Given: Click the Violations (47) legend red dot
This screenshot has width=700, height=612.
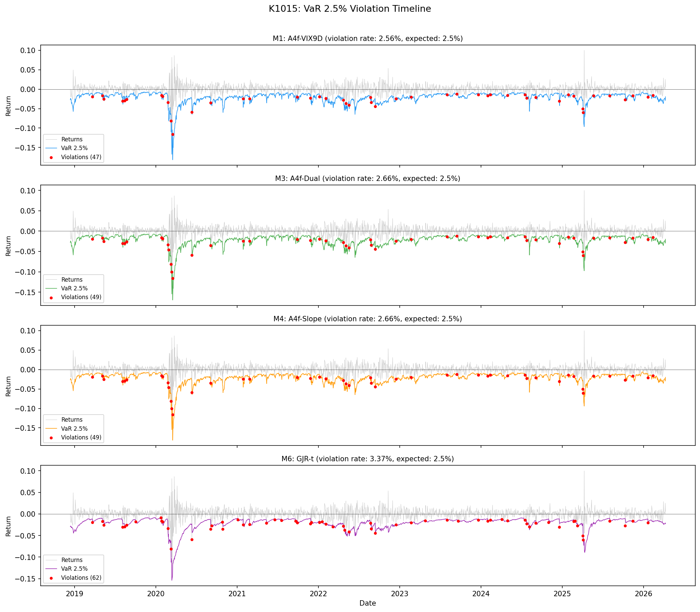Looking at the screenshot, I should (x=51, y=157).
